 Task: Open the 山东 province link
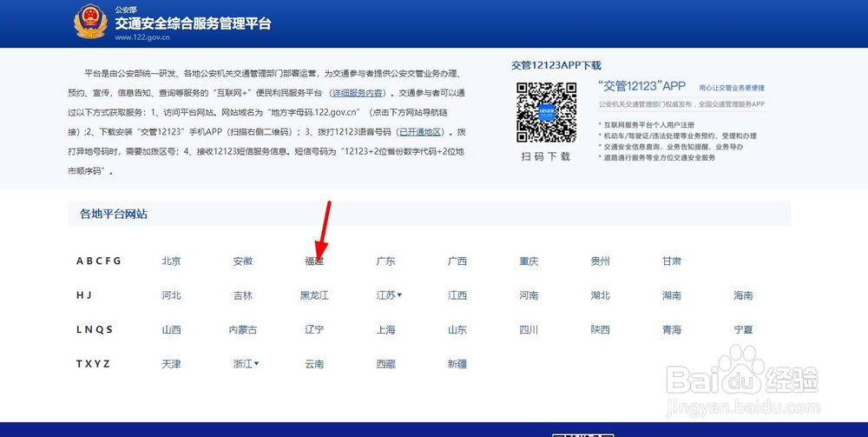[457, 329]
